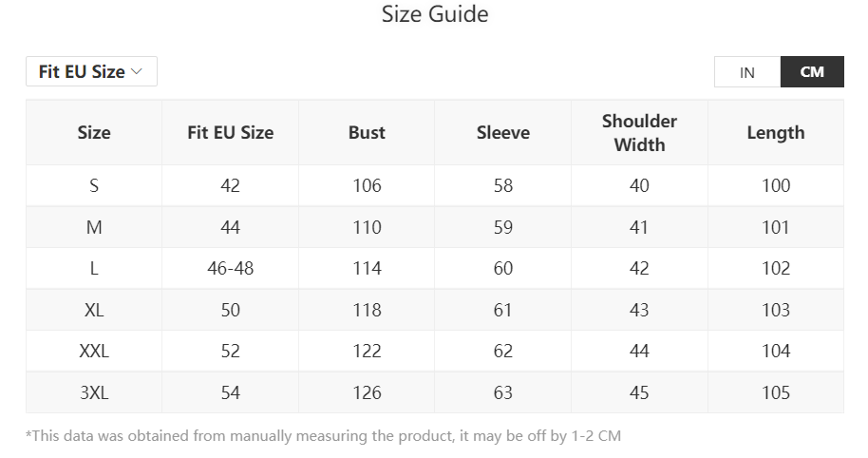Click the 126 bust value for 3XL
The width and height of the screenshot is (868, 458).
pyautogui.click(x=367, y=392)
